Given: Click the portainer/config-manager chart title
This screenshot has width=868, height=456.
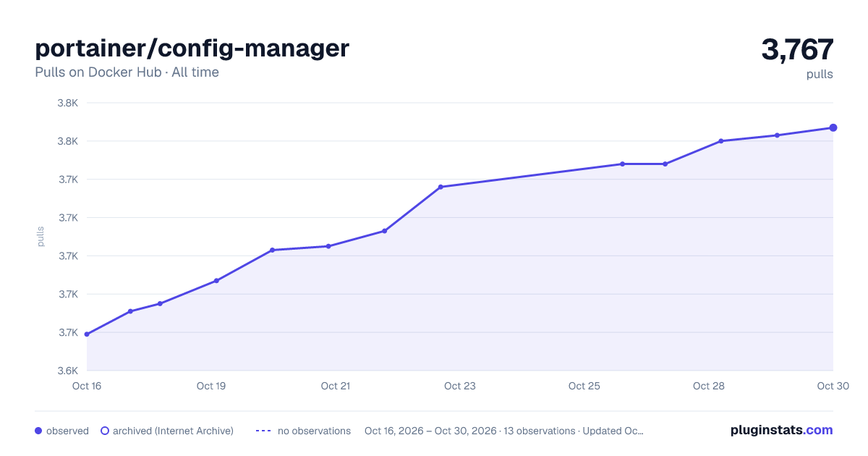Looking at the screenshot, I should 192,48.
